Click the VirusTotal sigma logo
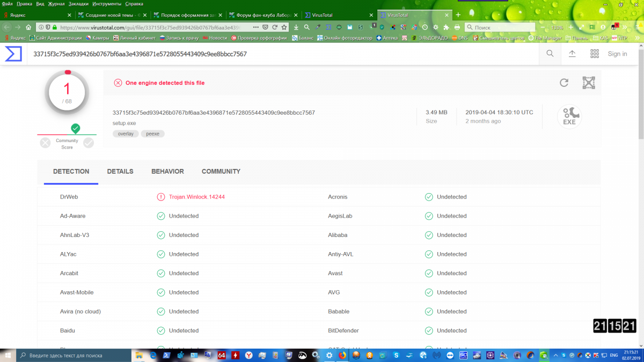644x362 pixels. click(x=13, y=54)
